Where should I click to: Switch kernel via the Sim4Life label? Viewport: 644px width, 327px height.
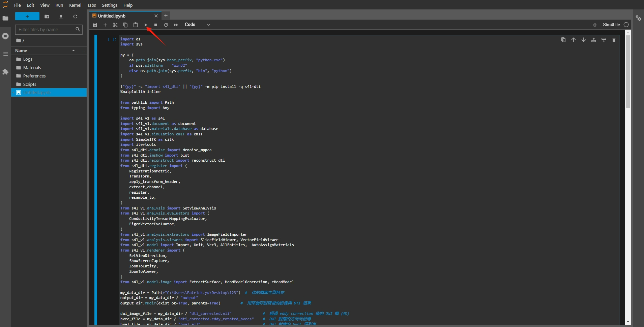[x=611, y=25]
